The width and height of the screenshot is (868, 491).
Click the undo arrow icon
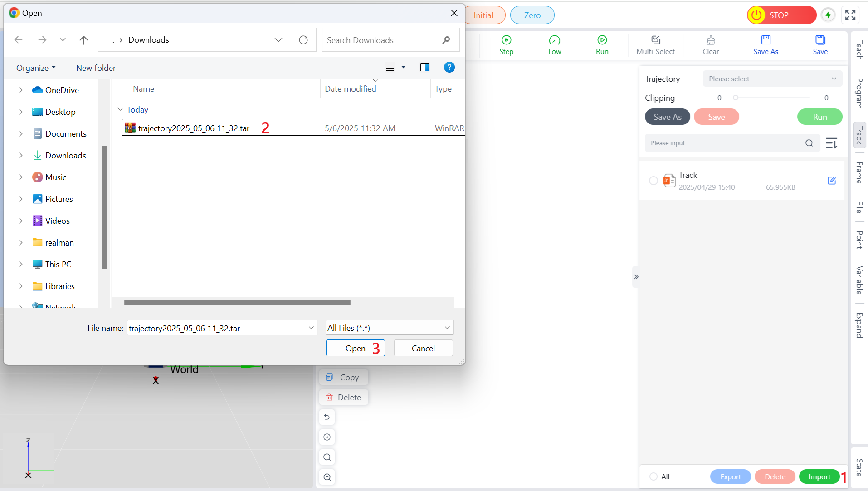[327, 417]
